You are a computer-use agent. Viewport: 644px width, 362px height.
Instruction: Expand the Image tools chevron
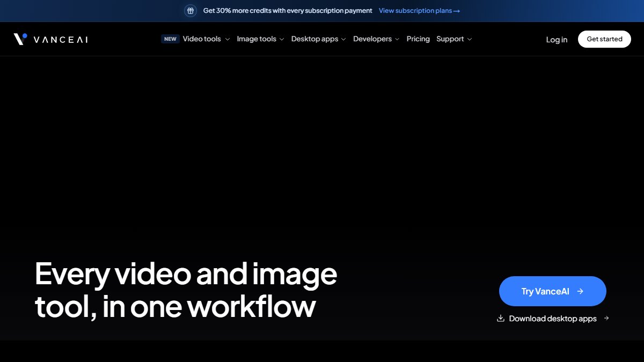[x=282, y=39]
